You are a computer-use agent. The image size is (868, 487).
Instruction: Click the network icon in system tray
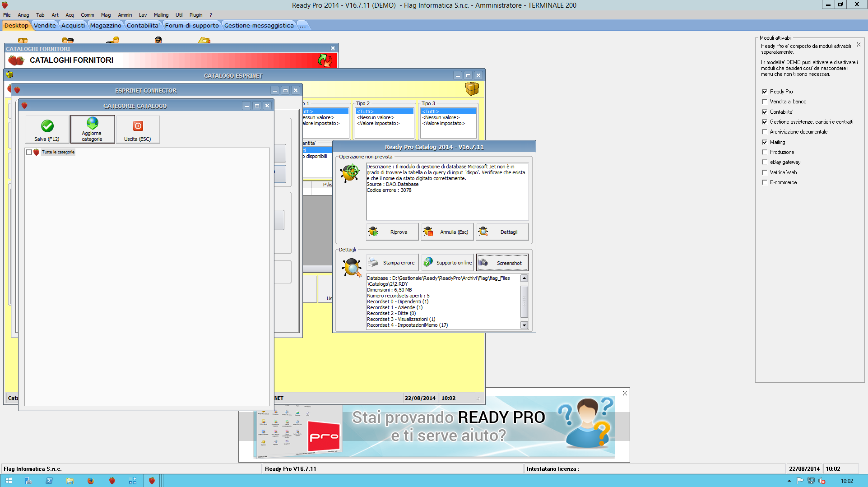coord(811,481)
